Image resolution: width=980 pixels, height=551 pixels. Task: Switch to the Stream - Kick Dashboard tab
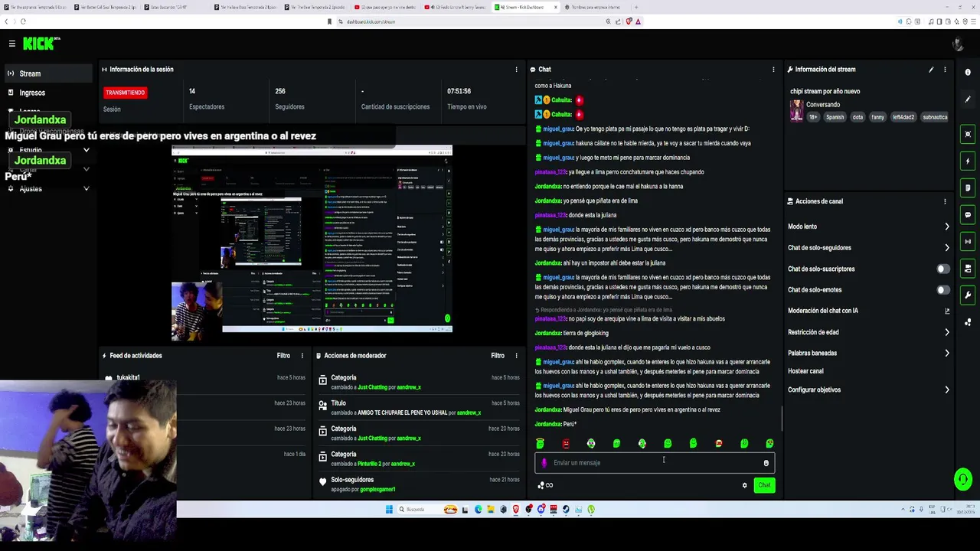point(526,8)
